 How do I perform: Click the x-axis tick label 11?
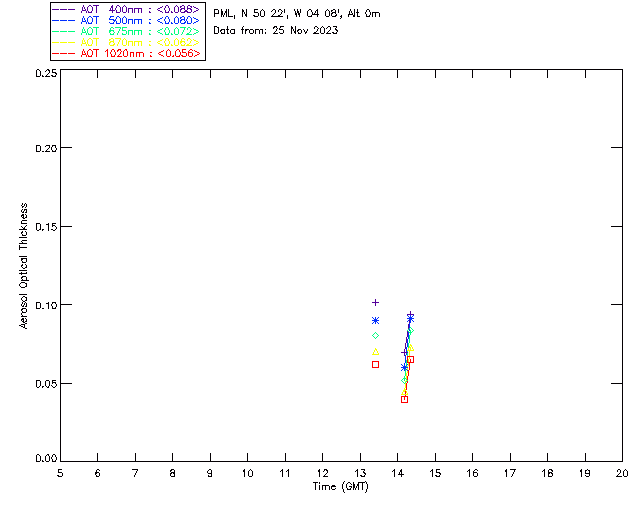(x=285, y=473)
